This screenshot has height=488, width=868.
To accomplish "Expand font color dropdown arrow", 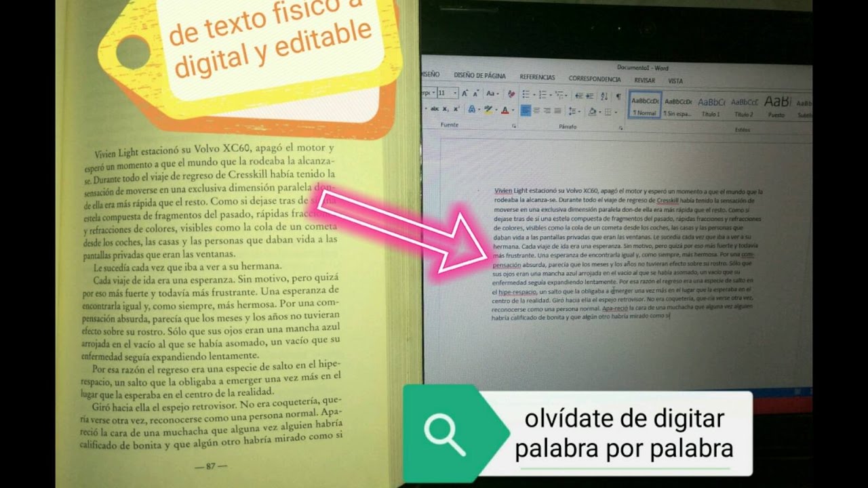I will (x=513, y=110).
